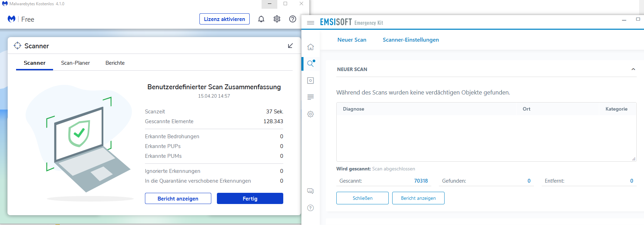Screen dimensions: 644x225
Task: Click the keine verdächtigen Objekte message
Action: pos(423,92)
